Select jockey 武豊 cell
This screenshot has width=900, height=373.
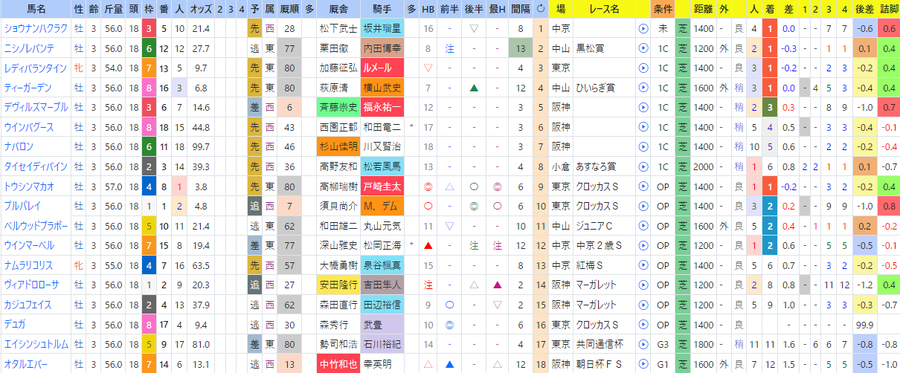(x=382, y=325)
